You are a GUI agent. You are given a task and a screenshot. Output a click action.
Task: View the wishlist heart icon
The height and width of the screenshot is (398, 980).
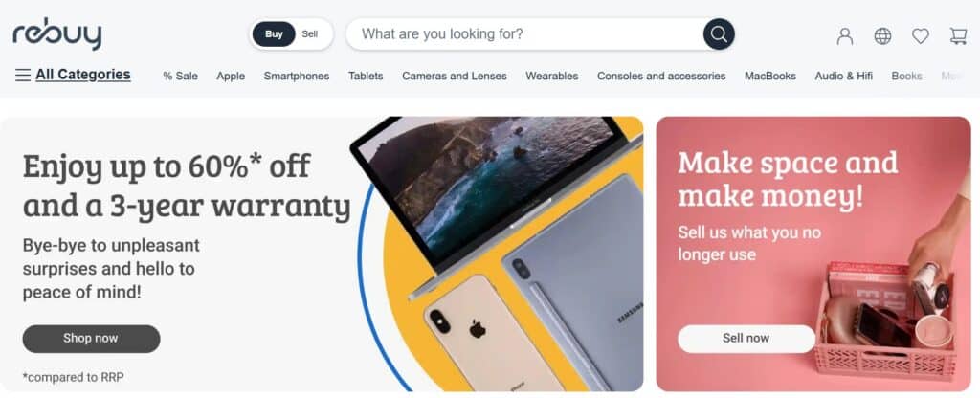[x=920, y=36]
